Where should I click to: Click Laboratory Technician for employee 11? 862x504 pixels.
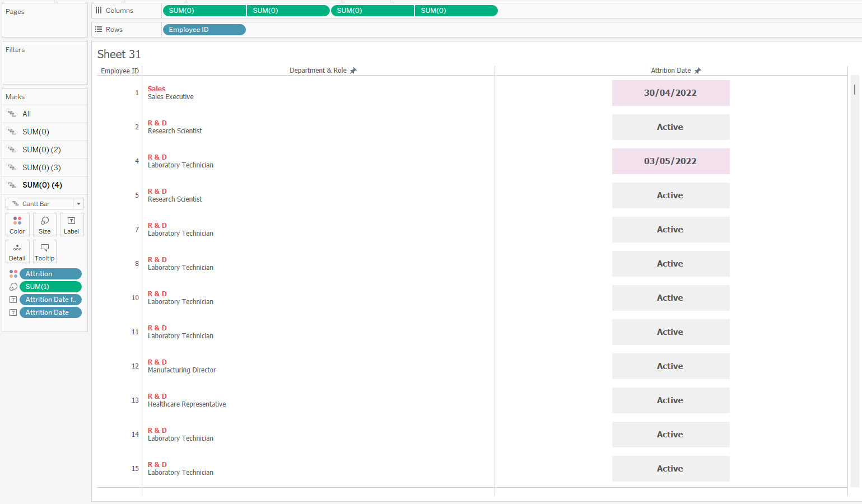180,336
